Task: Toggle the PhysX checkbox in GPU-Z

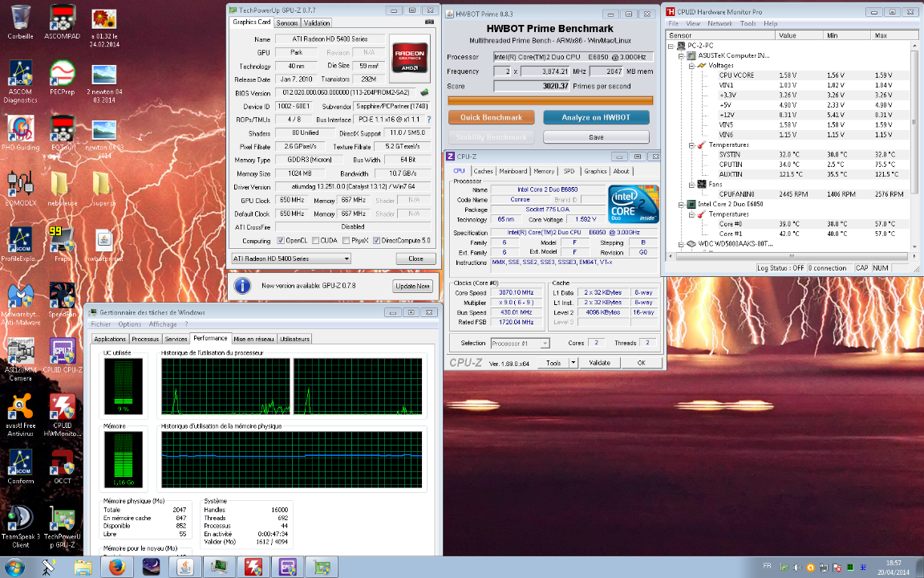Action: pos(346,240)
